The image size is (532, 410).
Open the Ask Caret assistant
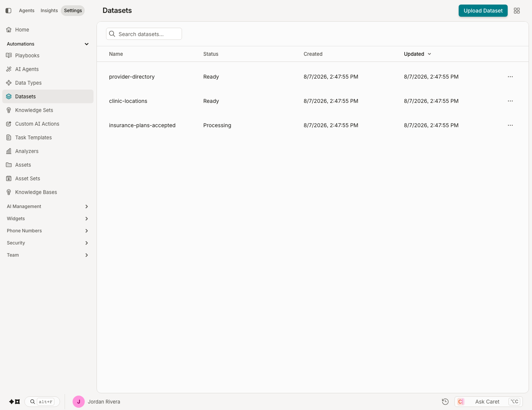pos(489,402)
